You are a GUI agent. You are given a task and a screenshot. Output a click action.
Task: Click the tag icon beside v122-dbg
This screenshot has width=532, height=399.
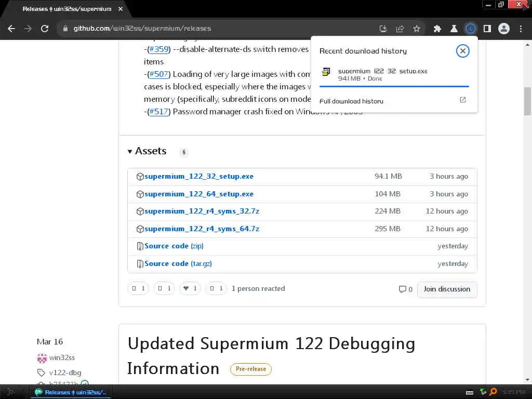(x=41, y=373)
